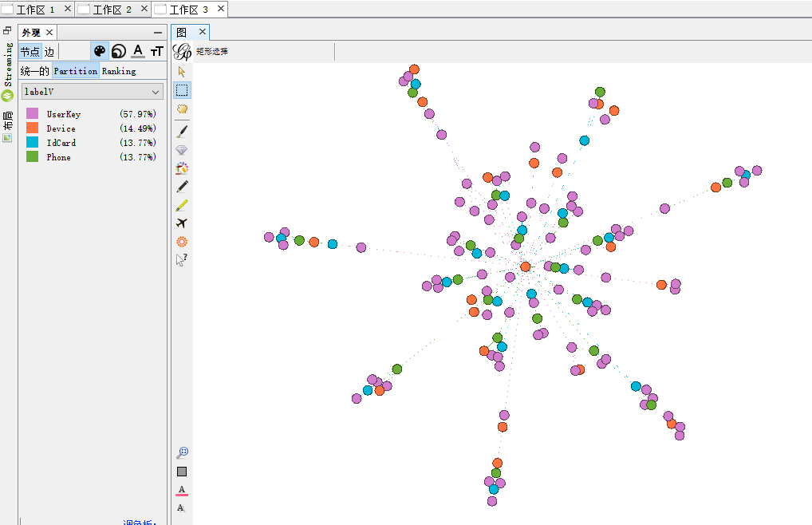Pick the hand drag tool

[182, 109]
